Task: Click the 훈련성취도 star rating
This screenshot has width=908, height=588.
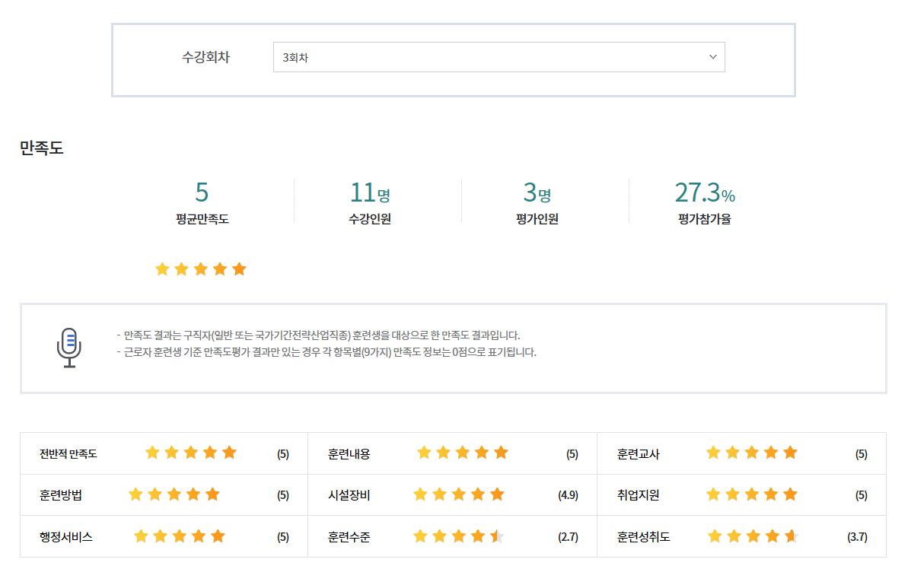Action: pos(751,537)
